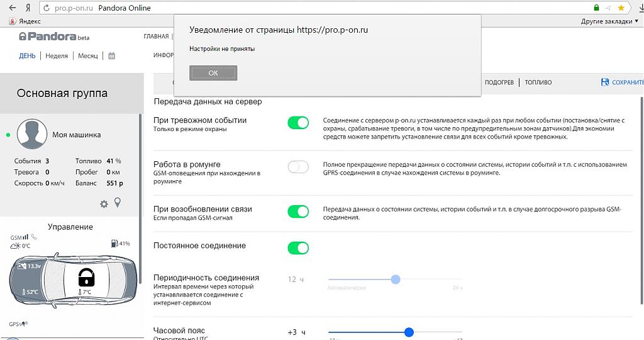The width and height of the screenshot is (644, 340).
Task: Enable the Работа в роуминге toggle
Action: (x=298, y=167)
